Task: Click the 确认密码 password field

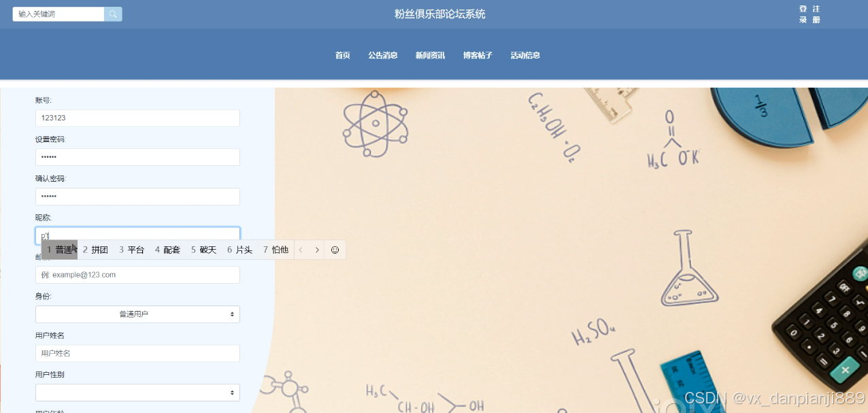Action: (137, 197)
